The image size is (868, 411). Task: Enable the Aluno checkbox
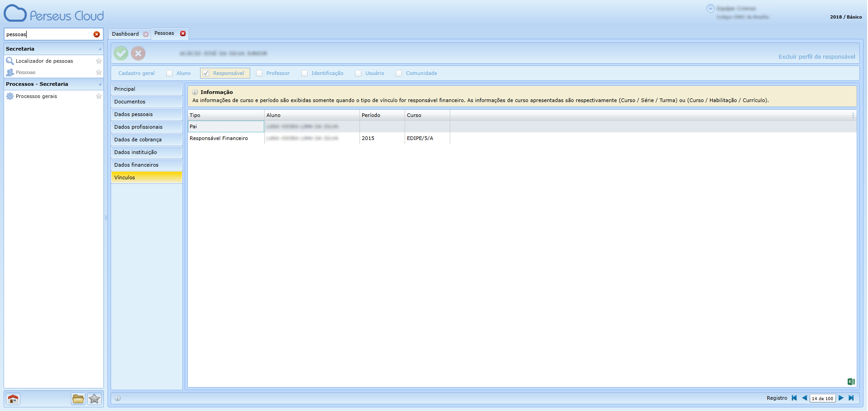tap(170, 73)
